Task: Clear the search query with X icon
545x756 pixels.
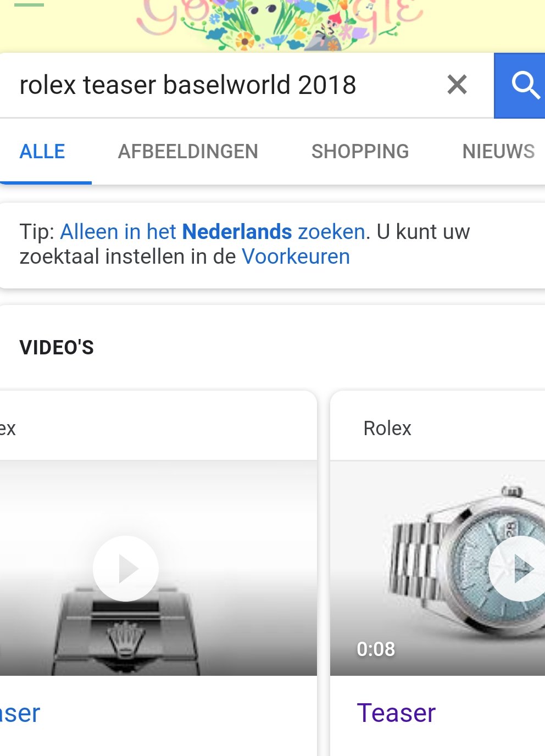Action: [457, 85]
